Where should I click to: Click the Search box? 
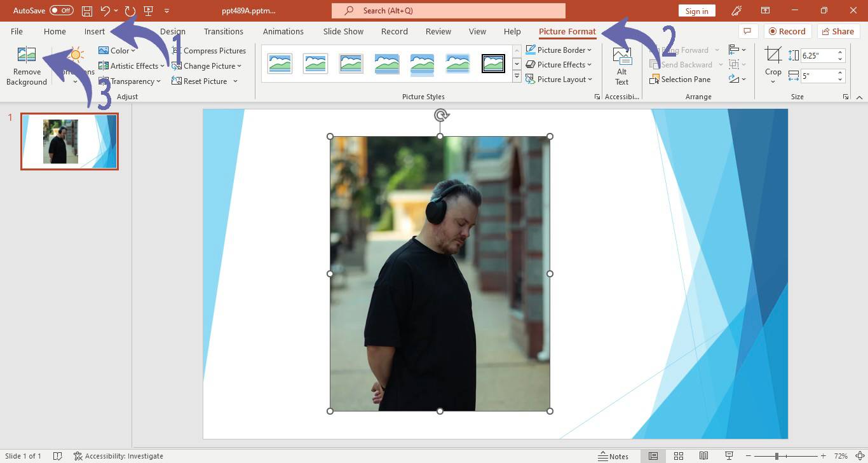coord(449,11)
